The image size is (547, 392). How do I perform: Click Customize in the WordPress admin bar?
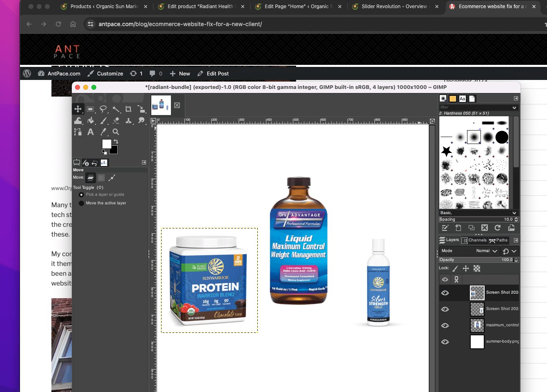pos(105,73)
